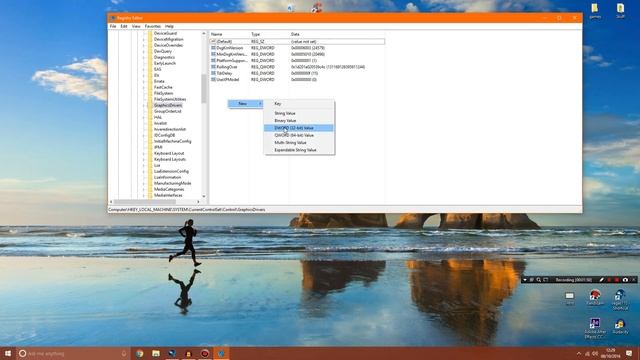640x360 pixels.
Task: Select the EarlyLaunch tree key
Action: click(165, 63)
